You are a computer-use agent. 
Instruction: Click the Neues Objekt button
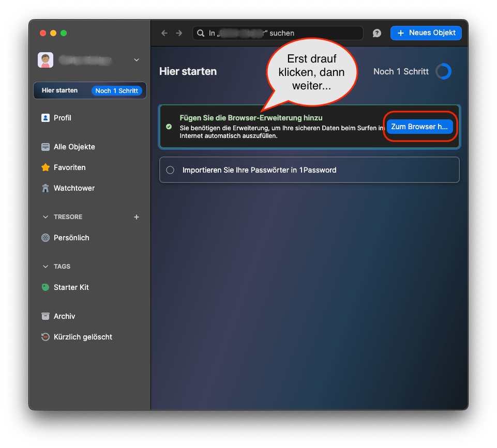(426, 33)
